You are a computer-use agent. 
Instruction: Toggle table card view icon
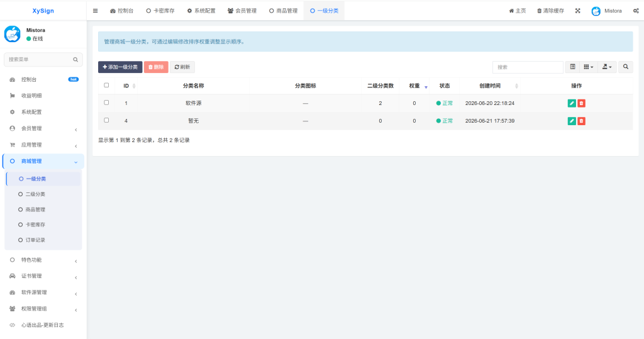pos(572,67)
